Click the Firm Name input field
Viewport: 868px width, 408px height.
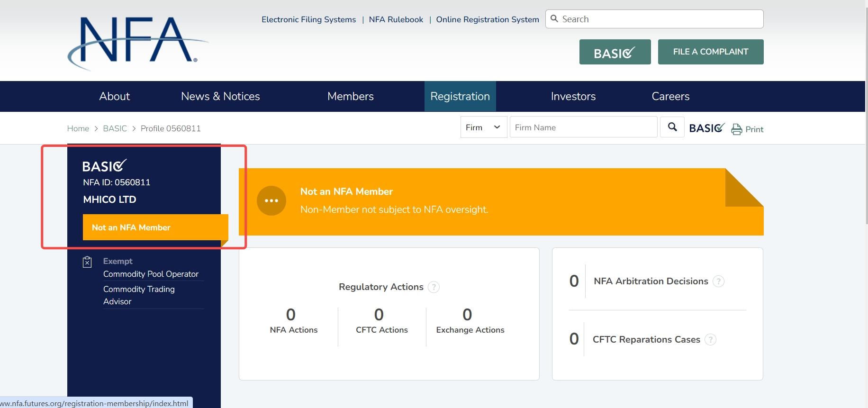pos(584,127)
